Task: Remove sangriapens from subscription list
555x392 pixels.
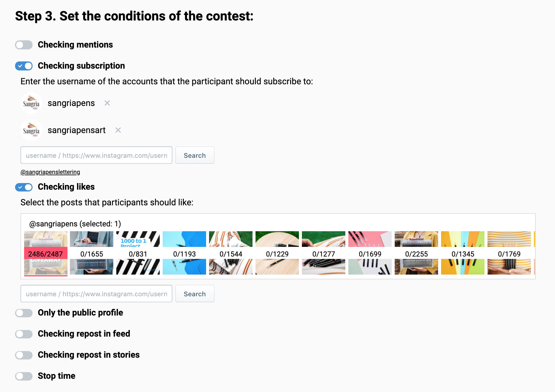Action: pos(107,103)
